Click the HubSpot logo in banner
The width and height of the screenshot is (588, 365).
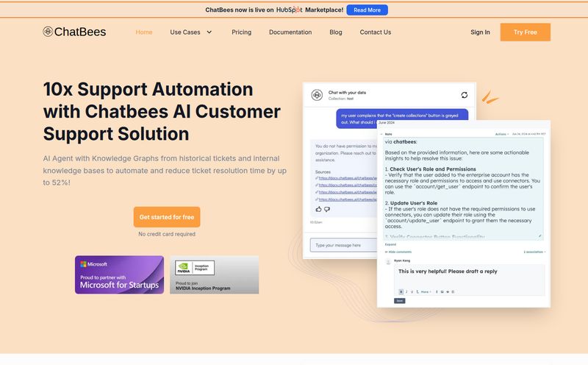coord(289,10)
